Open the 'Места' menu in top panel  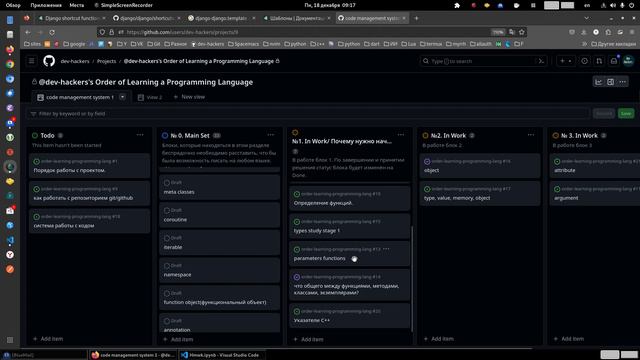click(x=76, y=5)
